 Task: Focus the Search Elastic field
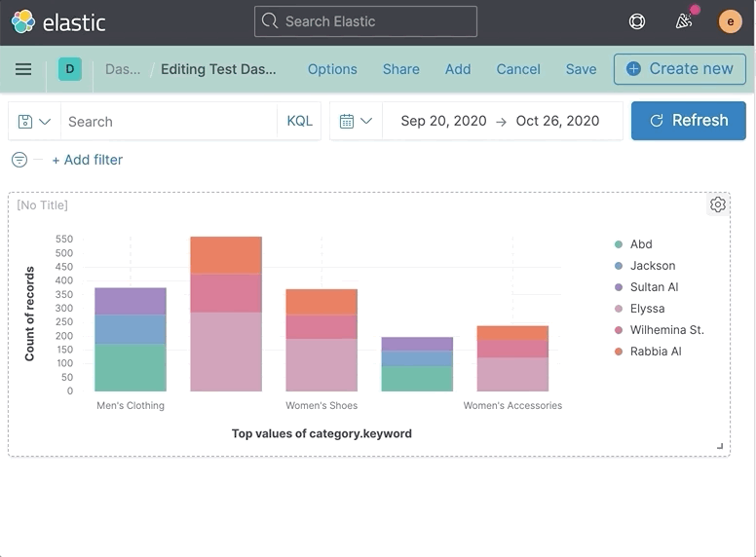tap(365, 21)
